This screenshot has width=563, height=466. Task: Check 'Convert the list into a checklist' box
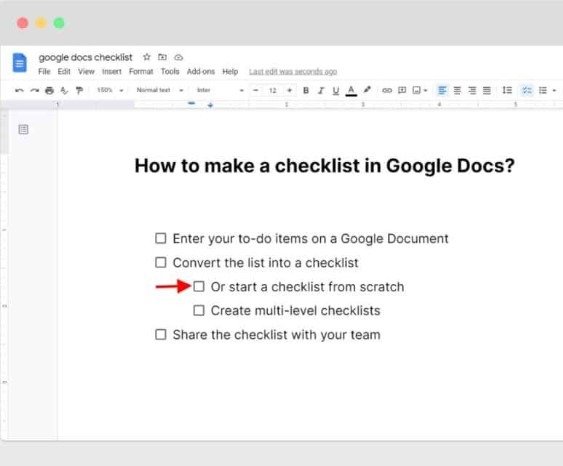pos(160,262)
